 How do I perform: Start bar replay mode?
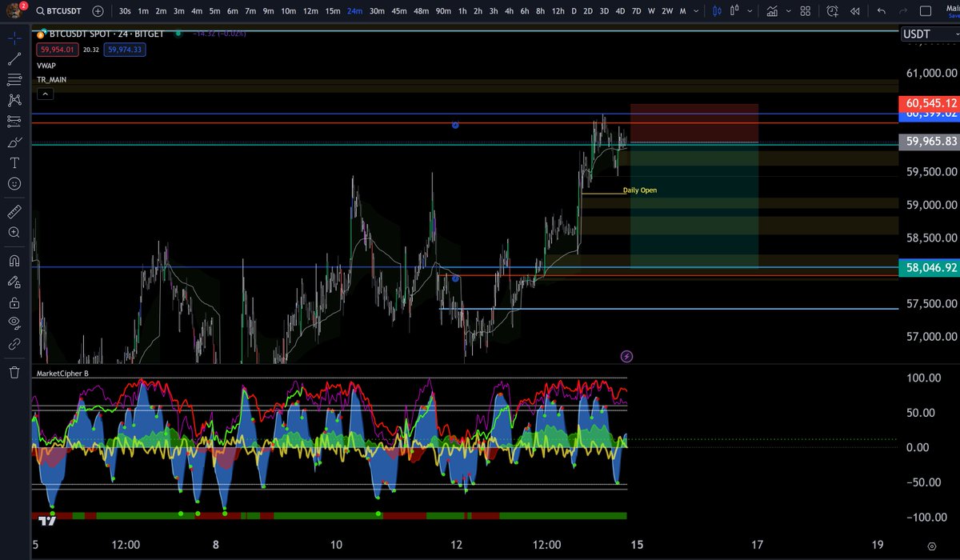click(854, 11)
